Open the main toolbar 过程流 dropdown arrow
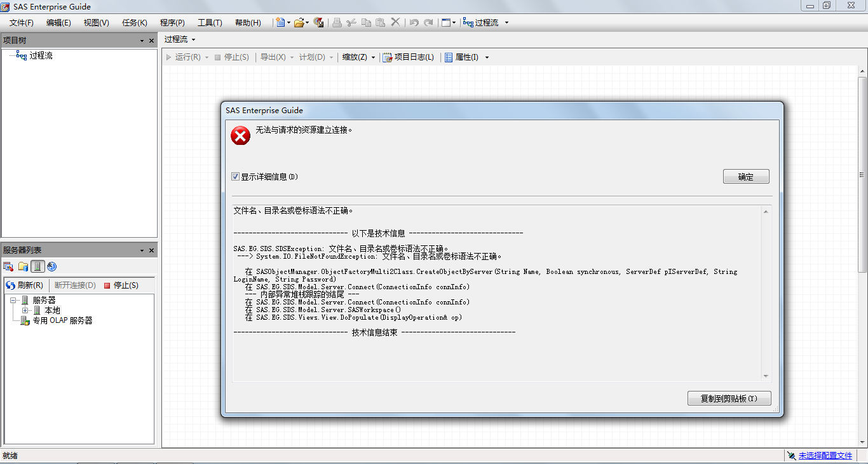Image resolution: width=868 pixels, height=464 pixels. click(x=506, y=23)
